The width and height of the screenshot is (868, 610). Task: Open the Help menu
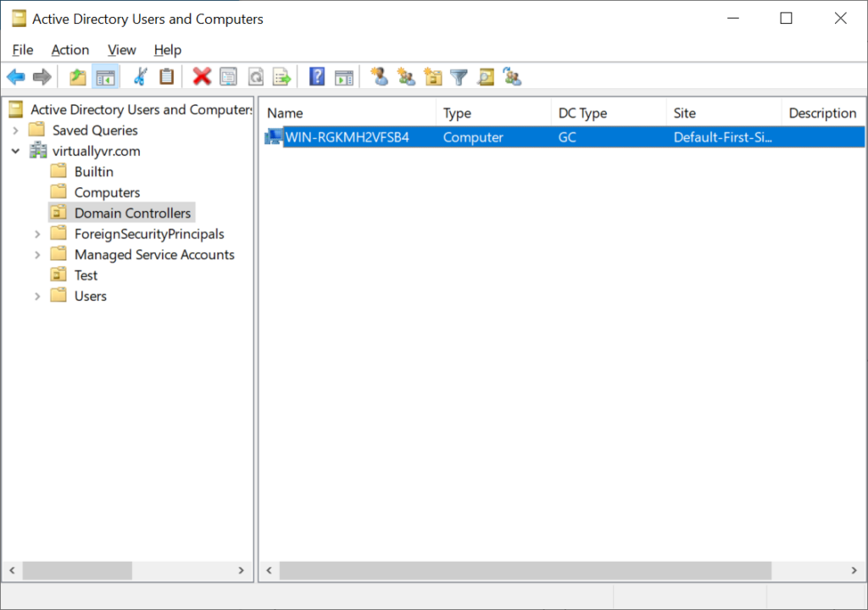[167, 50]
